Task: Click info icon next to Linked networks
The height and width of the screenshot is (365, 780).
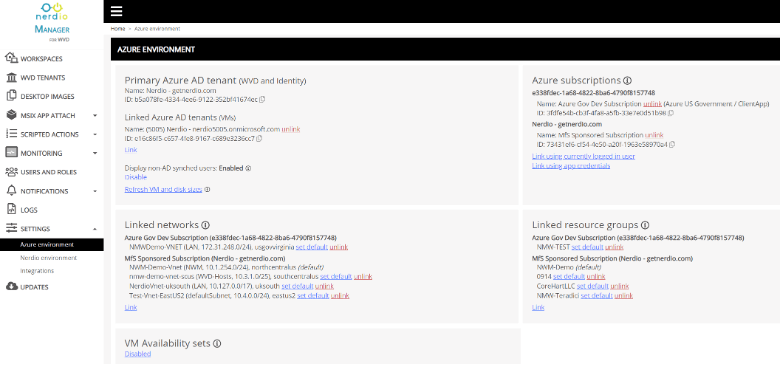Action: click(x=205, y=225)
